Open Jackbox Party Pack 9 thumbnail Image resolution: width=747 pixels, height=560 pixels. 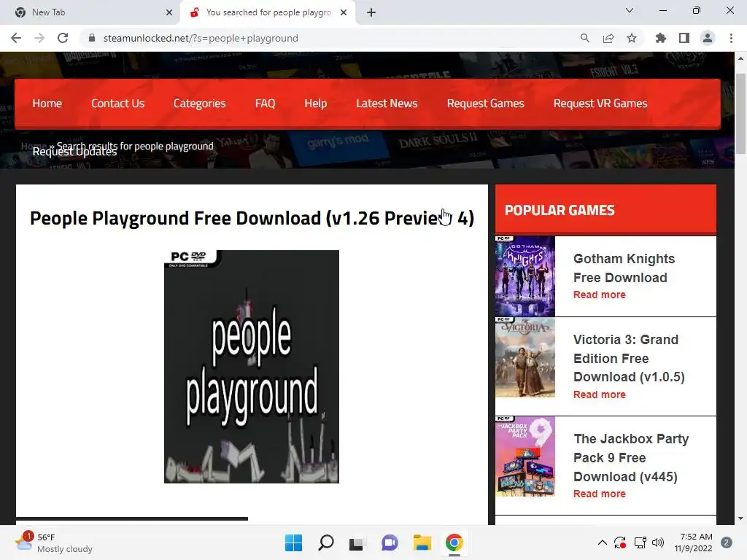tap(525, 456)
